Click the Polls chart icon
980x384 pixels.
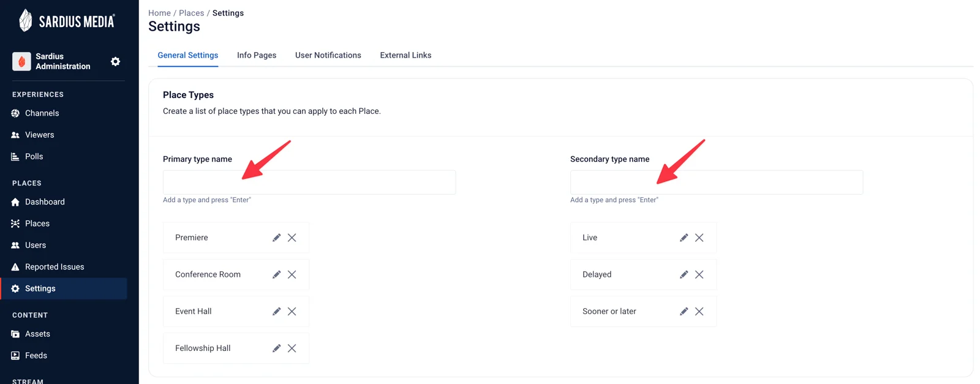point(15,157)
